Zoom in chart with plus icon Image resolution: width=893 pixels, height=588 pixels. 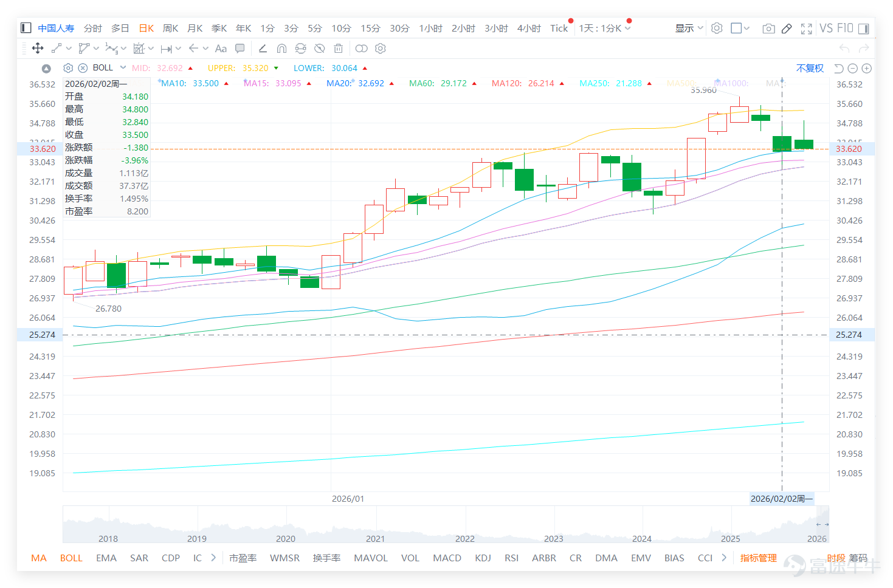(867, 69)
